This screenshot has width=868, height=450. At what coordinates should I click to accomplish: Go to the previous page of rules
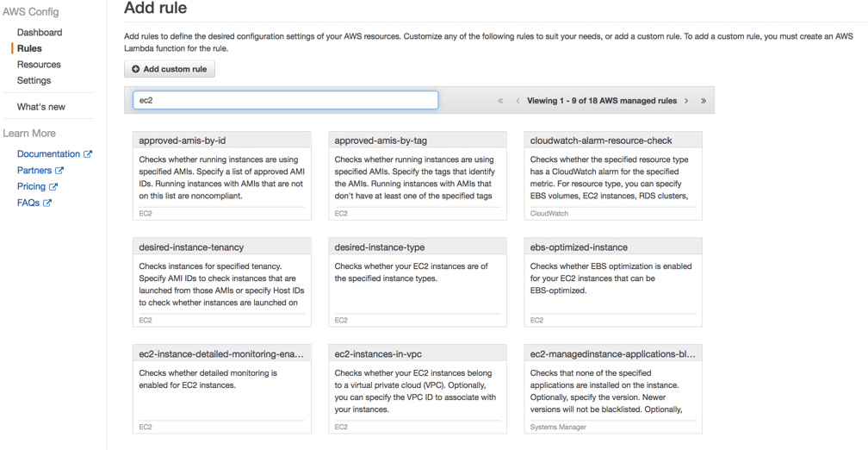point(518,101)
